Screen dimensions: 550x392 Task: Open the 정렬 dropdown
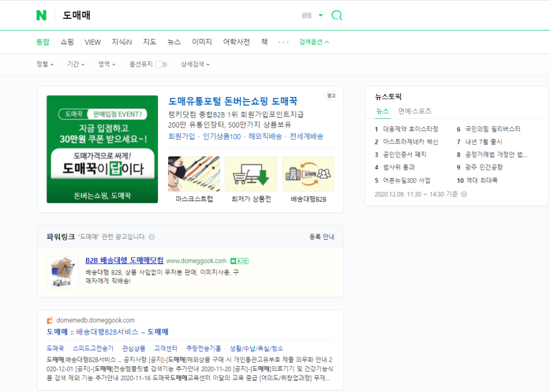[x=45, y=64]
